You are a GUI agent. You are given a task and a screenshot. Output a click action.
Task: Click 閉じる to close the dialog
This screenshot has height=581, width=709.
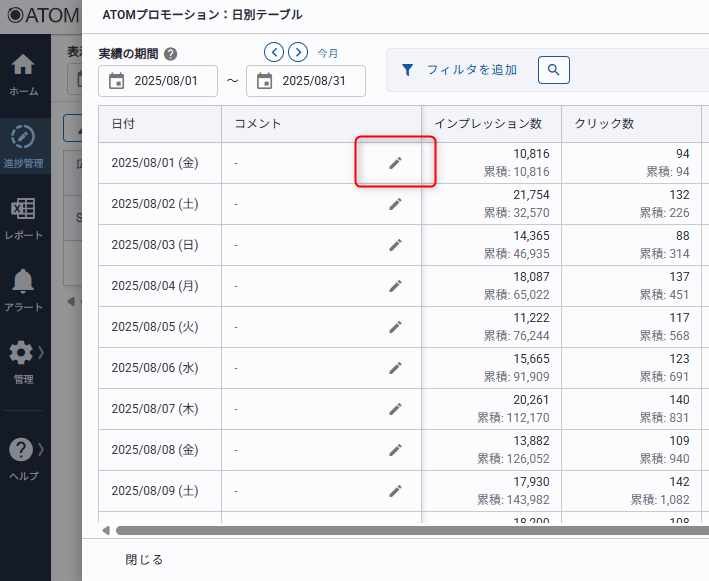(x=144, y=559)
